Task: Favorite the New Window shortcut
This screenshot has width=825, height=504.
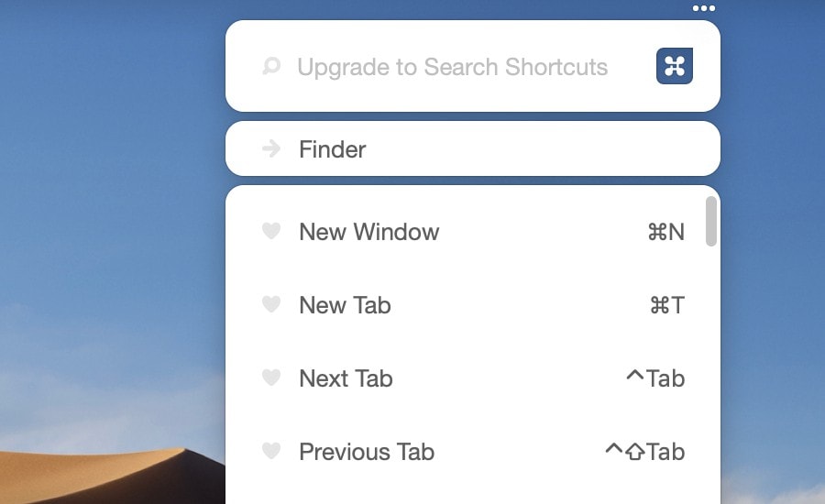Action: [x=271, y=231]
